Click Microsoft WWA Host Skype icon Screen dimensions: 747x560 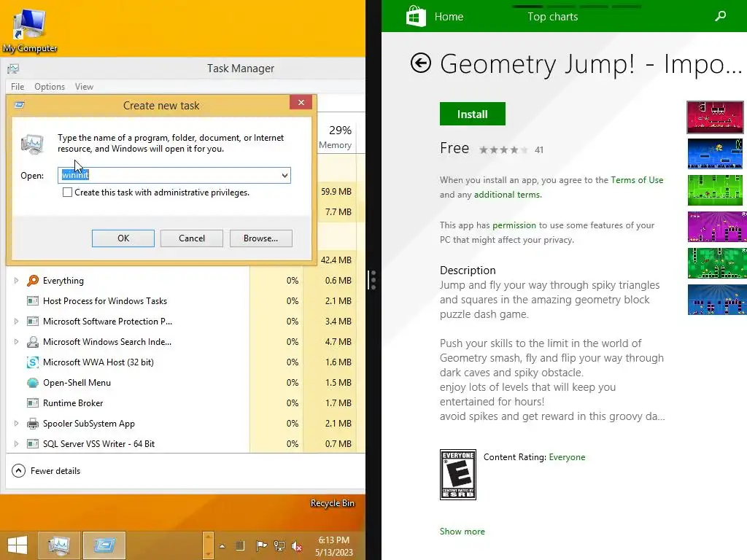click(x=32, y=362)
